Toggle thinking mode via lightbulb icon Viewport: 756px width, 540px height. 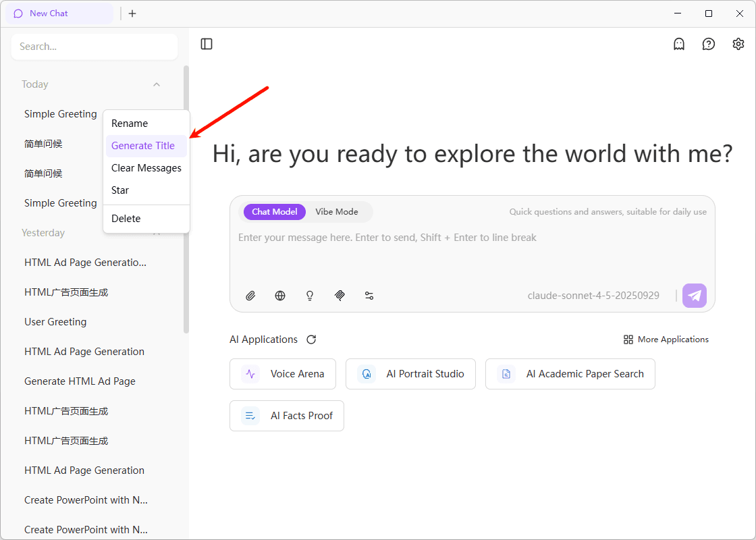(310, 296)
